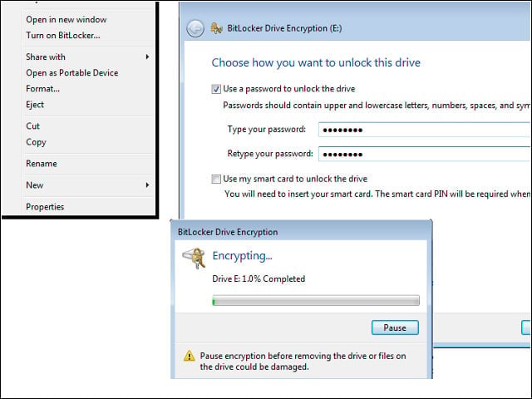
Task: Click the back arrow in BitLocker wizard
Action: point(195,28)
